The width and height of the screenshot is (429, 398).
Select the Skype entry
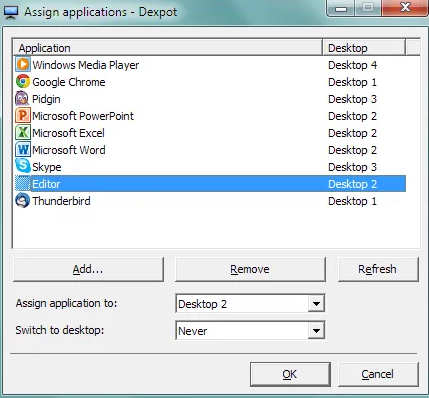(x=210, y=167)
